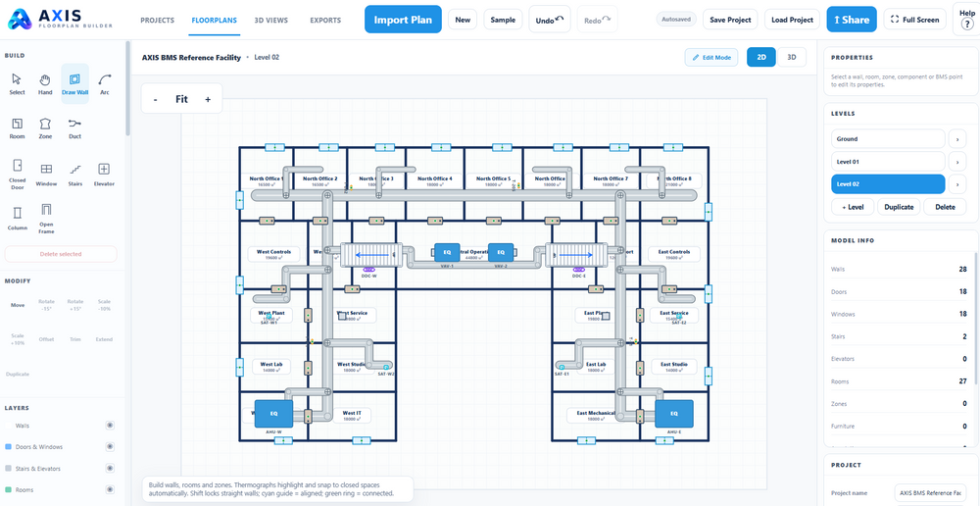Enter Full Screen mode

point(915,20)
